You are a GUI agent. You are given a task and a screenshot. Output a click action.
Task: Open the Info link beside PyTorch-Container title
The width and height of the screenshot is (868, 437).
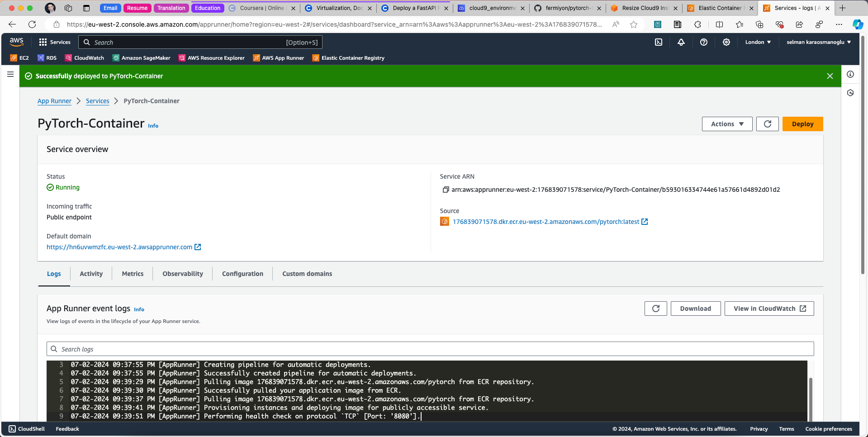(x=153, y=126)
